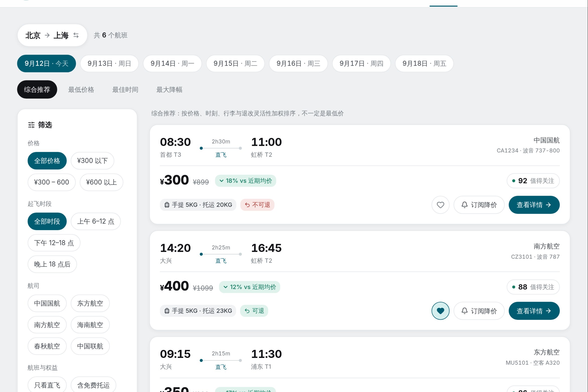
Task: Filter airline 中国国航
Action: click(x=47, y=303)
